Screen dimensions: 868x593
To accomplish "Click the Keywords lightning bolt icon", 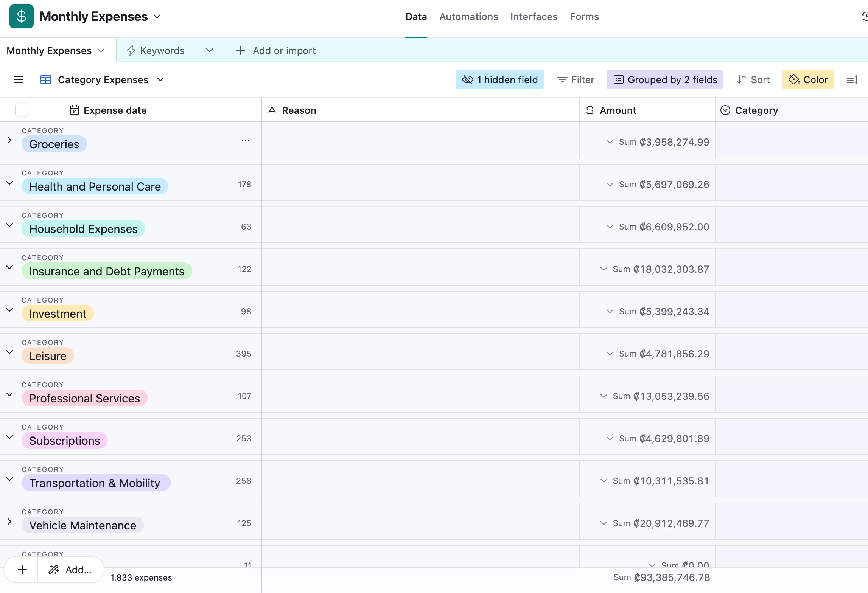I will point(131,50).
